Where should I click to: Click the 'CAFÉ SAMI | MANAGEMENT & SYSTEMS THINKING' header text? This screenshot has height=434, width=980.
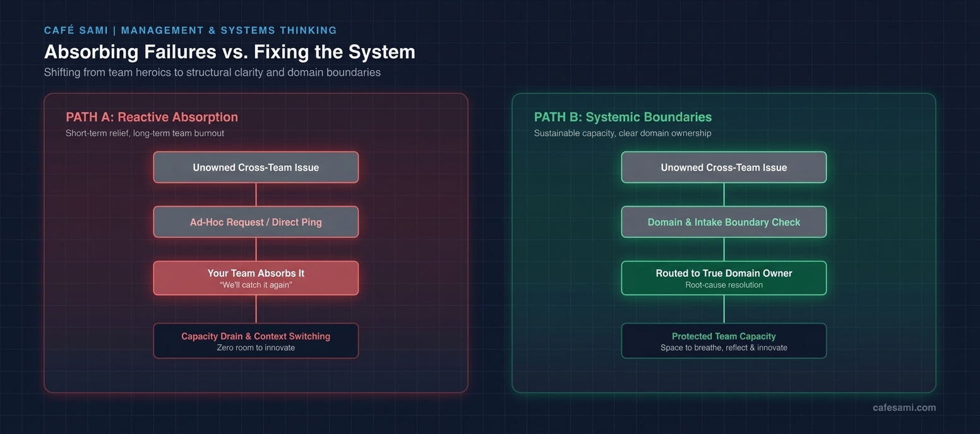tap(191, 30)
